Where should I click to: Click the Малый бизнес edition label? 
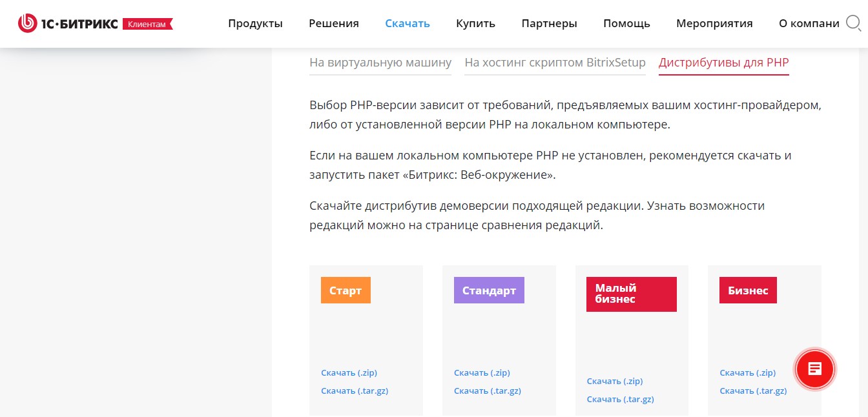[x=632, y=294]
